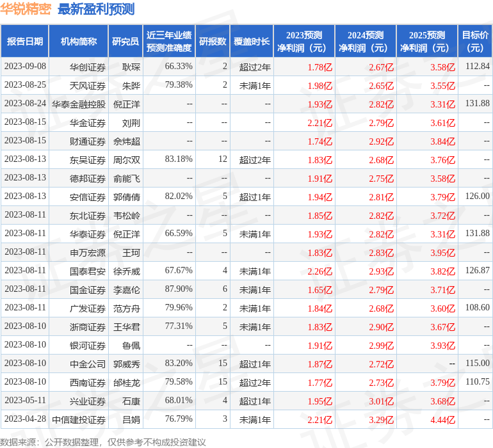Click accuracy value 87.90%
This screenshot has width=493, height=448.
pos(179,289)
